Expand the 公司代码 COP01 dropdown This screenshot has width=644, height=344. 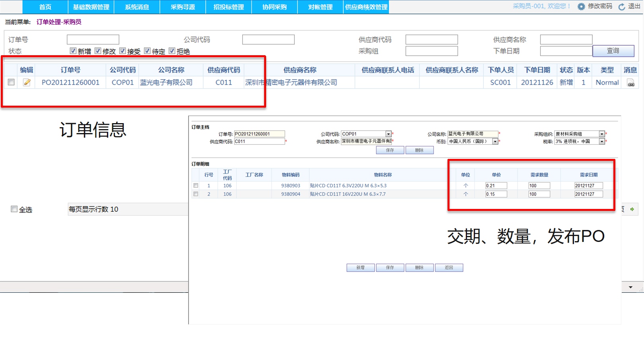[388, 134]
